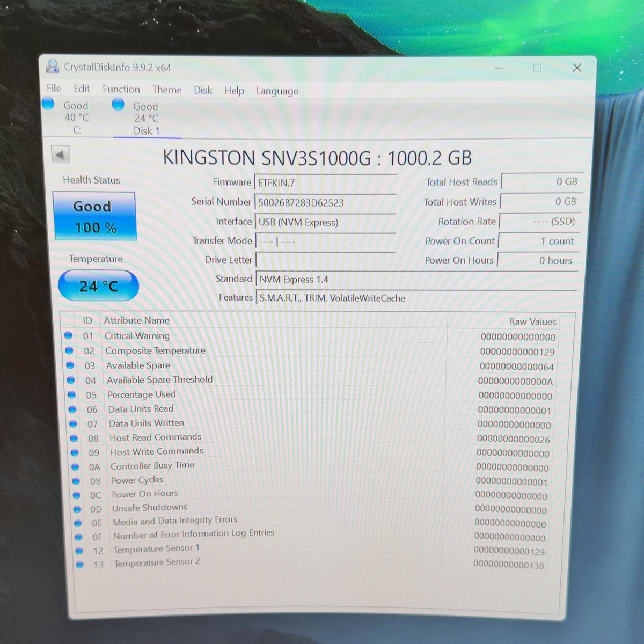Click the Features field with S.M.A.R.T., TRIM
The height and width of the screenshot is (644, 644).
coord(416,298)
